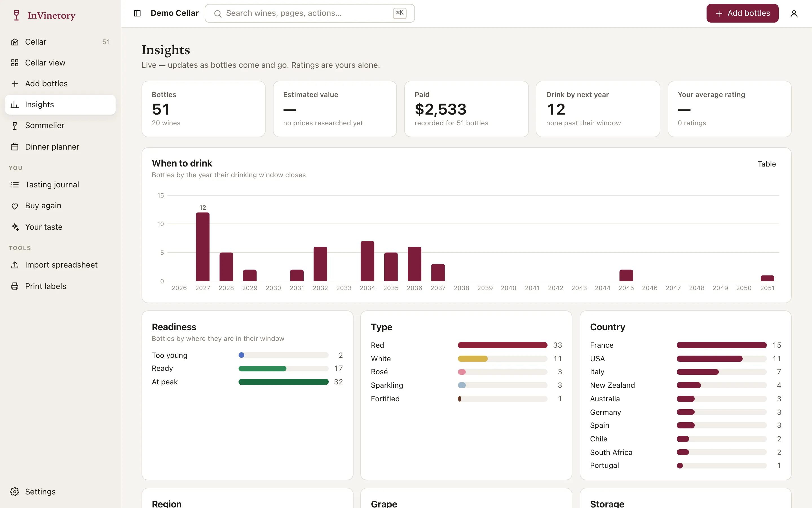The image size is (812, 508).
Task: Click the South Africa country row
Action: point(685,452)
